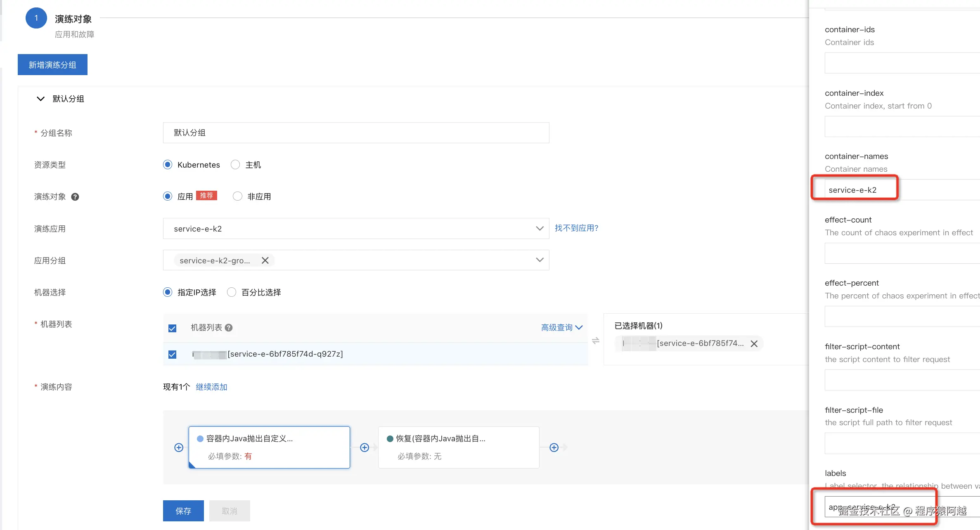The height and width of the screenshot is (530, 980).
Task: Select the 恢复(容器内Java抛出自 flow node
Action: pyautogui.click(x=458, y=447)
